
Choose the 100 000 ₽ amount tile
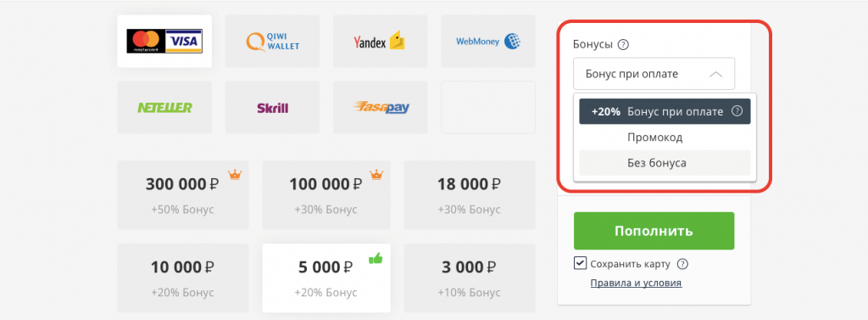point(326,195)
